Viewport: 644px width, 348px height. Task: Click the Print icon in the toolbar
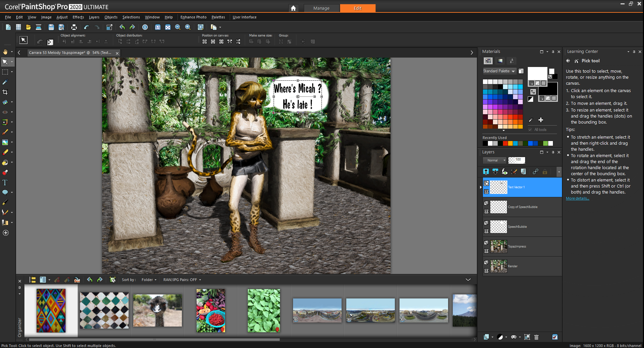(x=74, y=27)
